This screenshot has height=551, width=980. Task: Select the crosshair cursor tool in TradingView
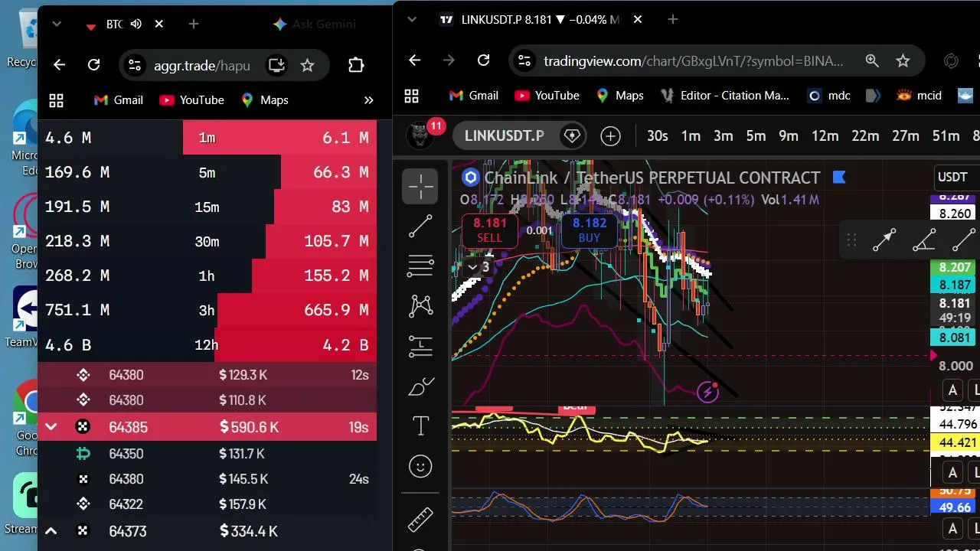tap(420, 186)
